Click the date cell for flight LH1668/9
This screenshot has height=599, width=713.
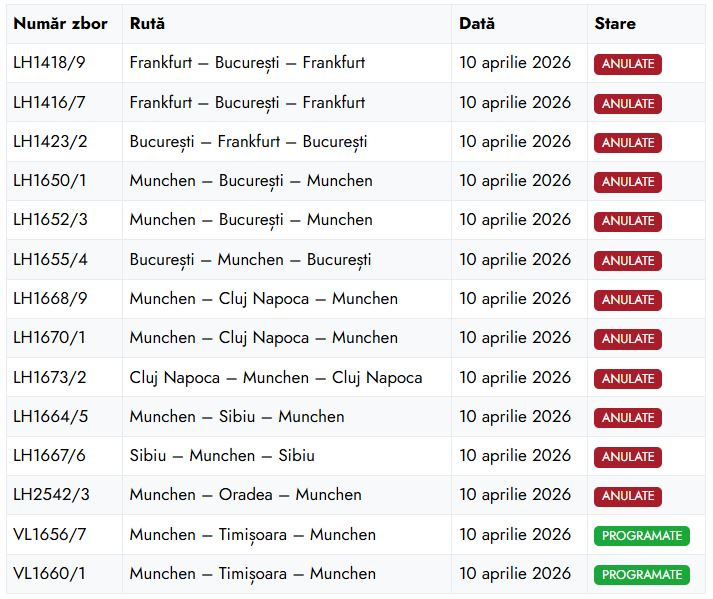[515, 299]
